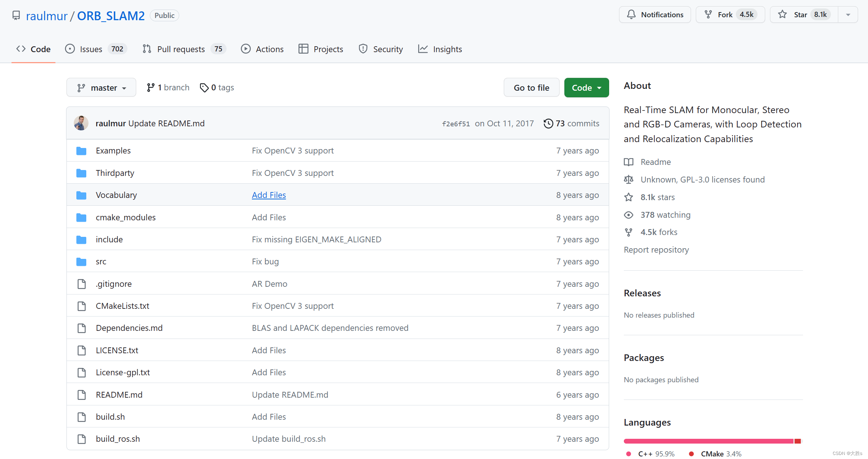Viewport: 868px width, 459px height.
Task: Click the .gitignore file icon
Action: (82, 284)
